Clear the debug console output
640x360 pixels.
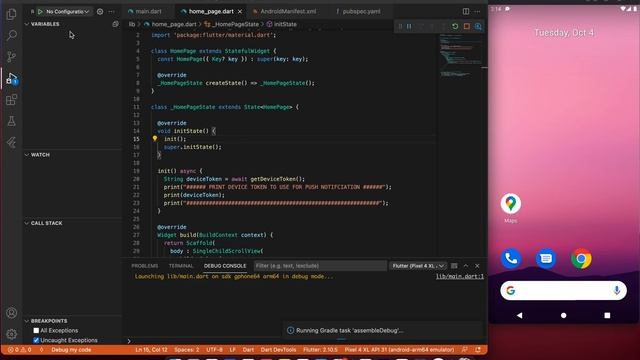454,266
